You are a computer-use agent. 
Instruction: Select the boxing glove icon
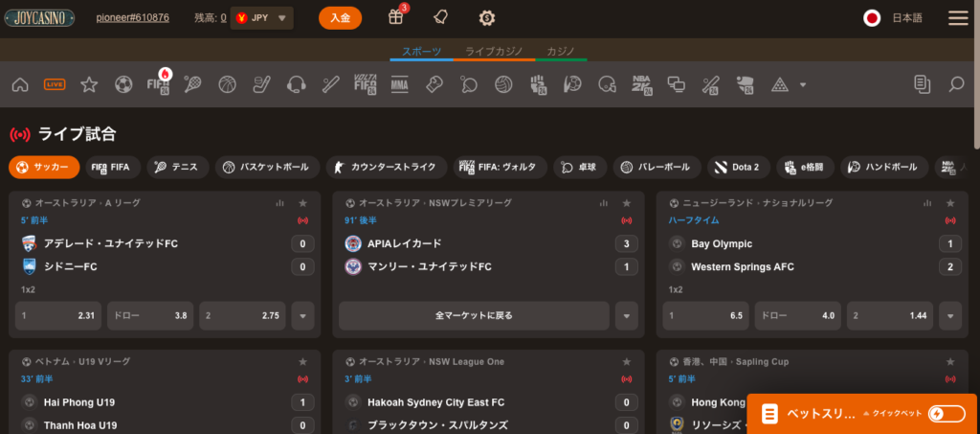[434, 84]
